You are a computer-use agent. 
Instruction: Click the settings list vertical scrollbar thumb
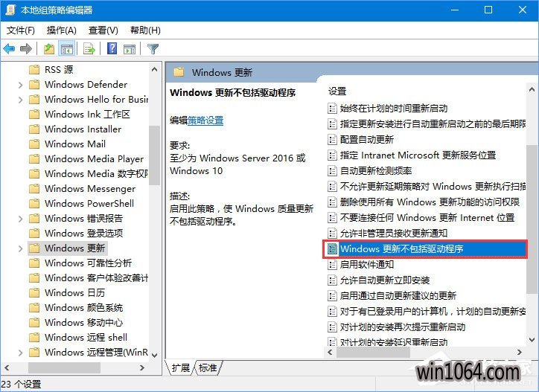tap(532, 219)
